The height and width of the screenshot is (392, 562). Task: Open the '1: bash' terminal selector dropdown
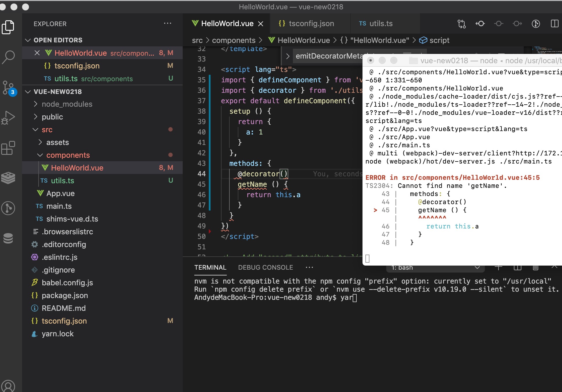(435, 268)
